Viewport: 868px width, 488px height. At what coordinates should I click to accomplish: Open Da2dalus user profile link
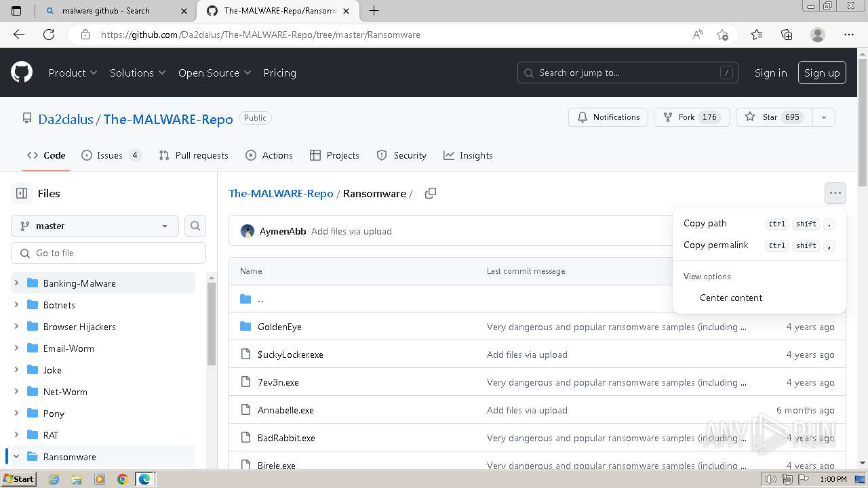point(66,119)
